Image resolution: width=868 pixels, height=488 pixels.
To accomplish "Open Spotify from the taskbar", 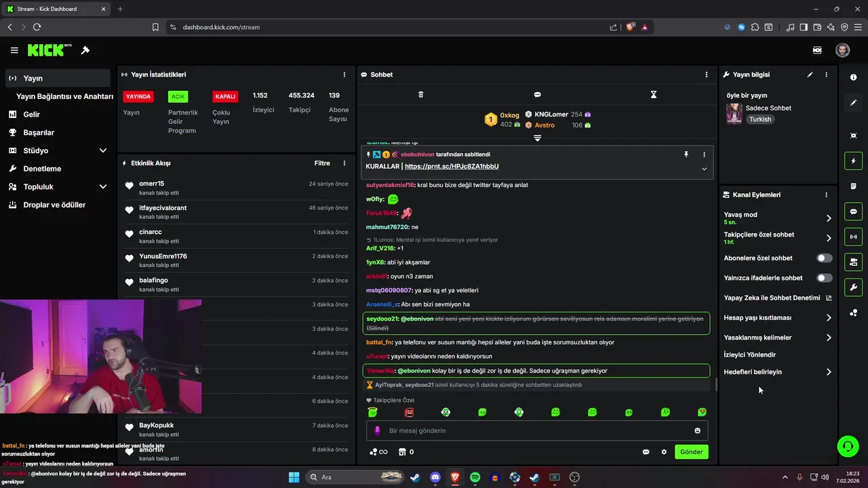I will [475, 477].
